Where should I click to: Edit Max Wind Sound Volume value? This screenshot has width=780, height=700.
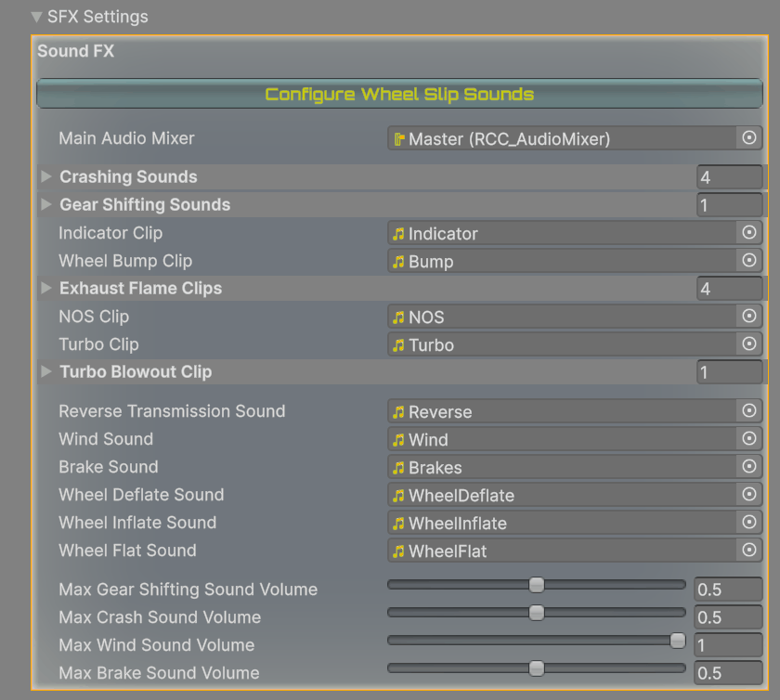[728, 645]
